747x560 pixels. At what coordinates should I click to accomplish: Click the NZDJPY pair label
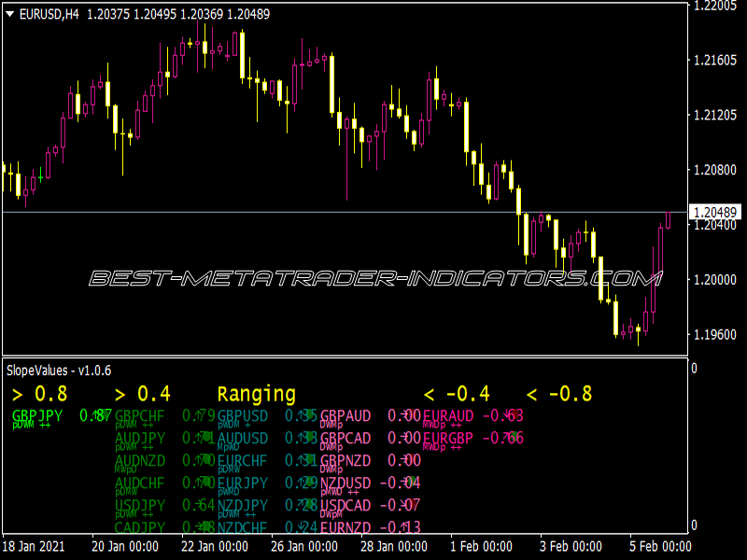[243, 505]
